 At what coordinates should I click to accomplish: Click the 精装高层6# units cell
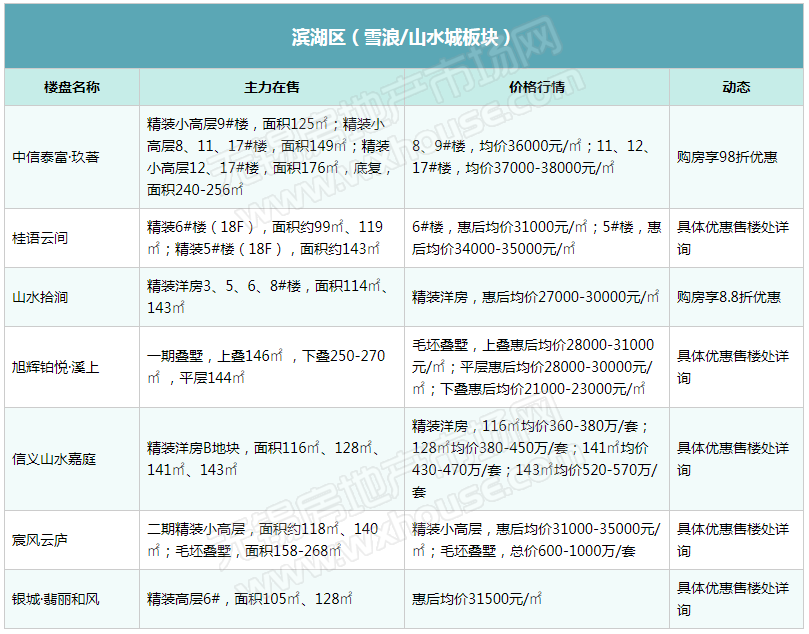(x=250, y=599)
